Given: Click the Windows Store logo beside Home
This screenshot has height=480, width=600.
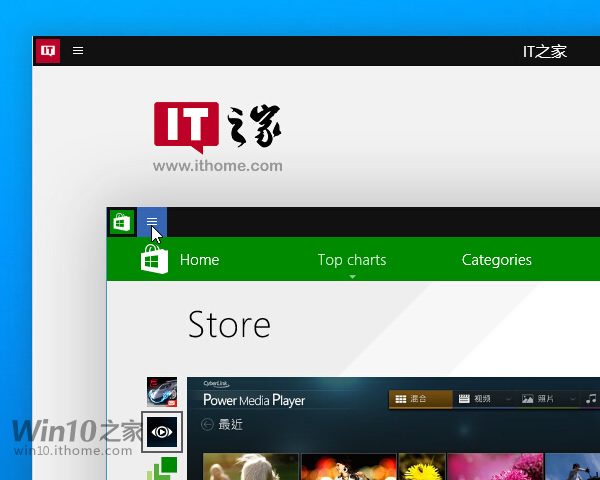Looking at the screenshot, I should click(154, 260).
